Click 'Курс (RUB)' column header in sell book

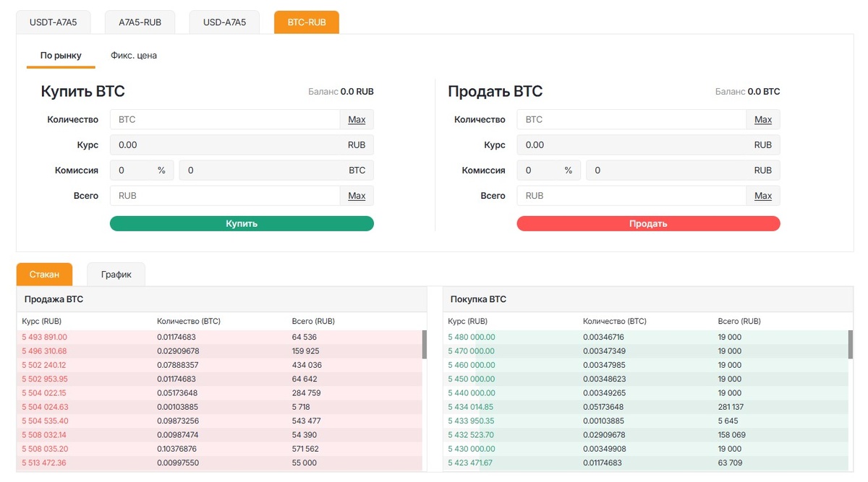[42, 321]
